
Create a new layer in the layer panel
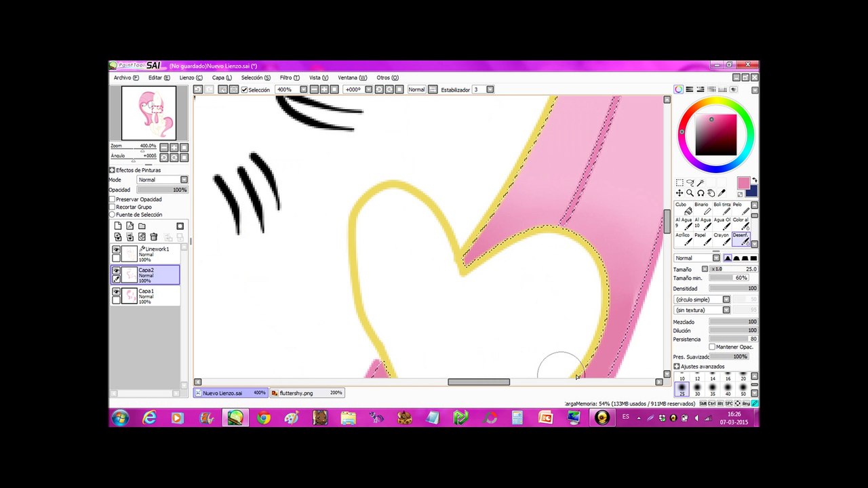pyautogui.click(x=118, y=226)
